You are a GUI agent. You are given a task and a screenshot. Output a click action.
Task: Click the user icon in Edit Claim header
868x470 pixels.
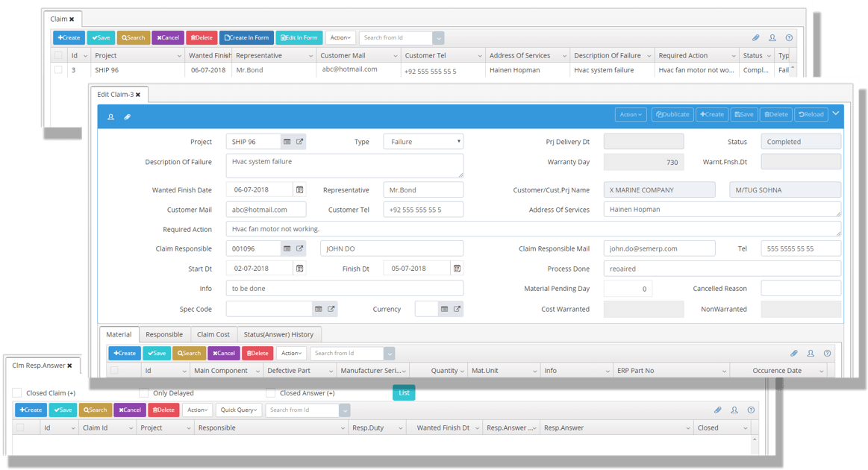[x=110, y=117]
